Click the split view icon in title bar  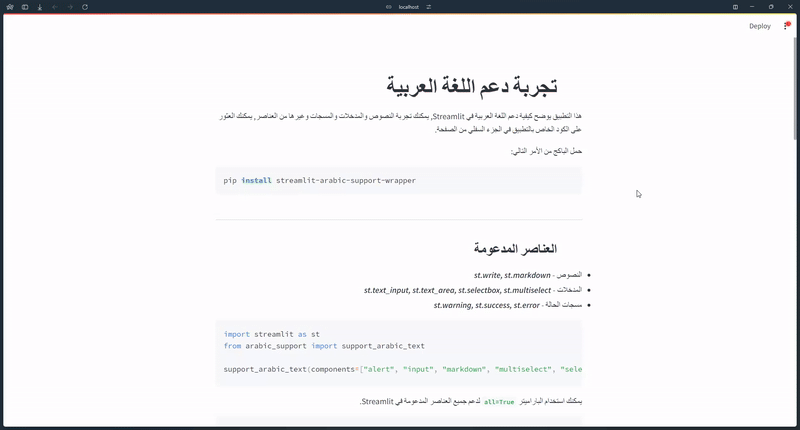click(x=735, y=7)
